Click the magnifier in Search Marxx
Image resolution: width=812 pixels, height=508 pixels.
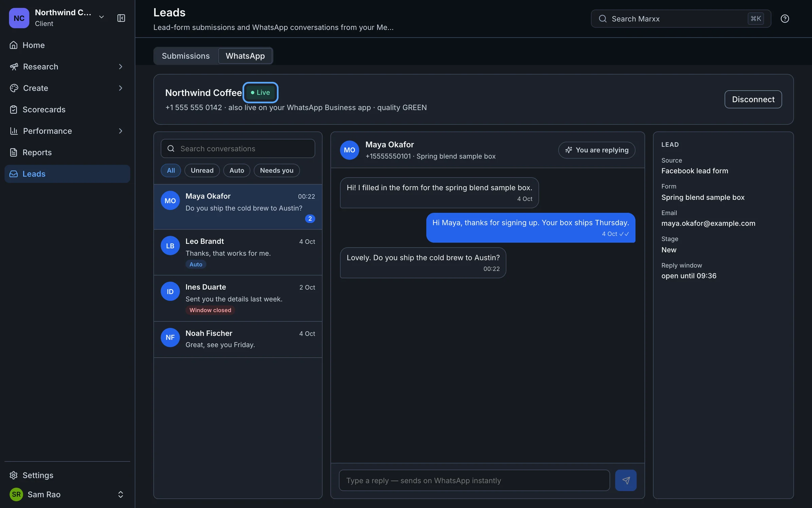click(603, 19)
